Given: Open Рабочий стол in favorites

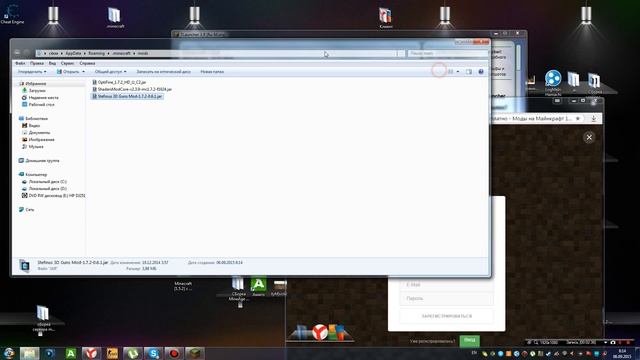Looking at the screenshot, I should tap(41, 104).
